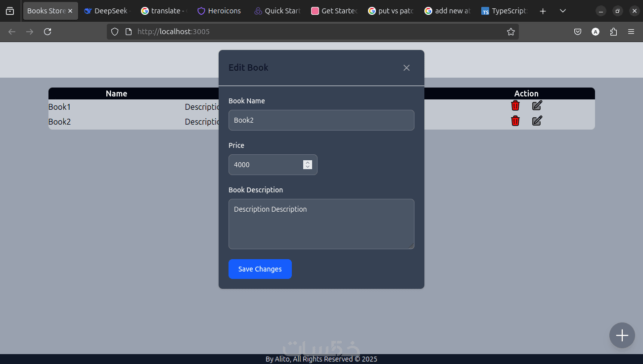Click the Save Changes button
This screenshot has width=643, height=364.
click(x=260, y=269)
